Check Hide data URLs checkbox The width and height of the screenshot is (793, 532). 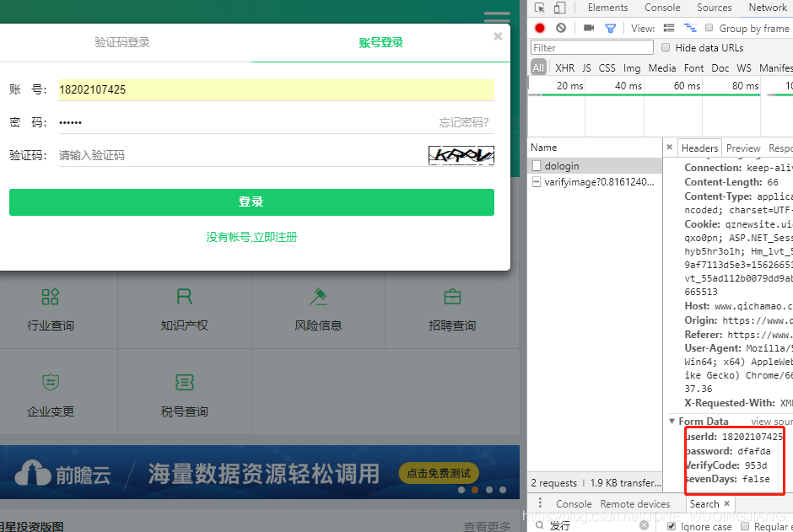coord(666,47)
